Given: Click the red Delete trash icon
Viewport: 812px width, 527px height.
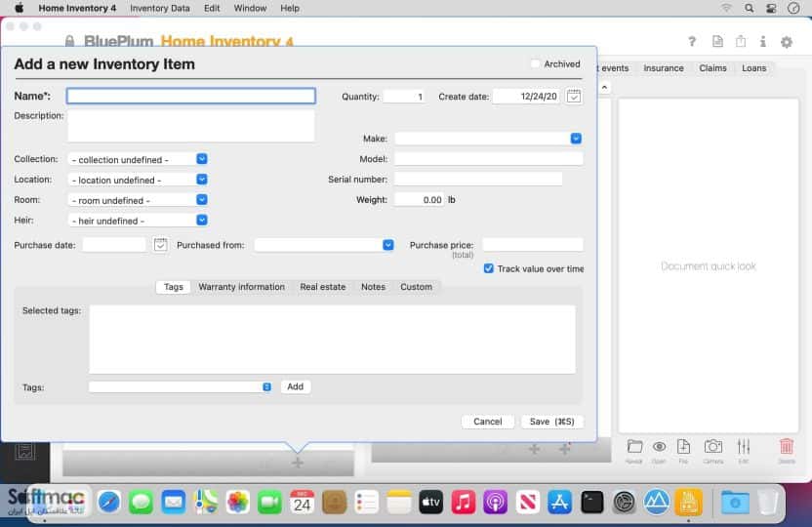Looking at the screenshot, I should [786, 446].
